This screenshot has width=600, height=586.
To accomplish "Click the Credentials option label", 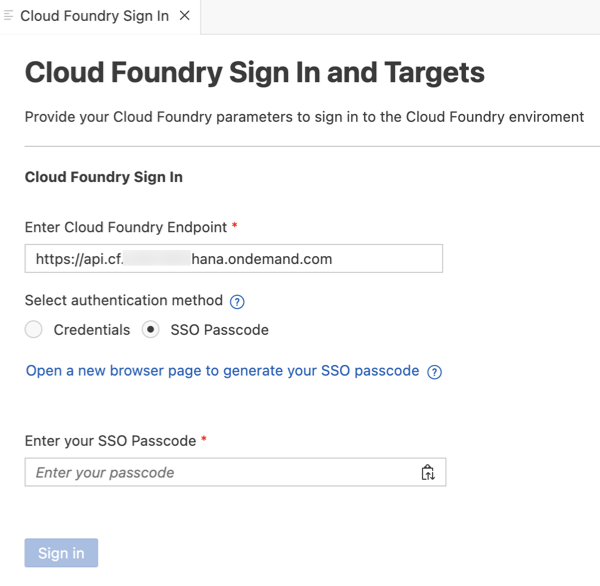I will pos(92,330).
